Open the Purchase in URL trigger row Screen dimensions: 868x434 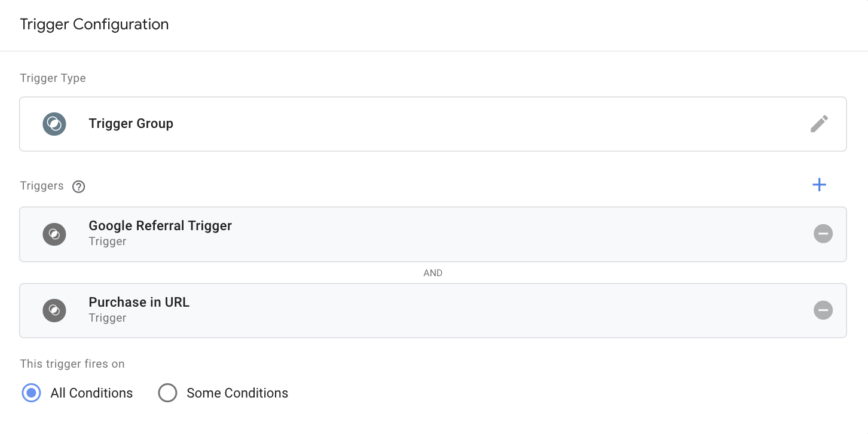433,310
